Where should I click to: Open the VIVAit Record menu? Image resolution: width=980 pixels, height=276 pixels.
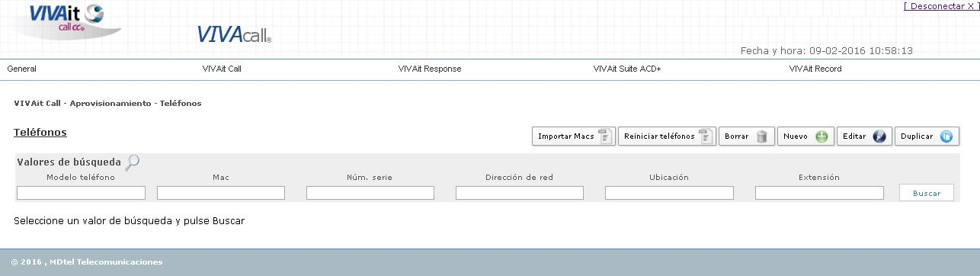[815, 69]
